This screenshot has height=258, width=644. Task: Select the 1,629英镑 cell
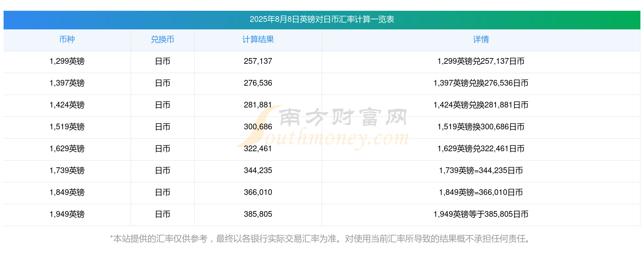(67, 149)
